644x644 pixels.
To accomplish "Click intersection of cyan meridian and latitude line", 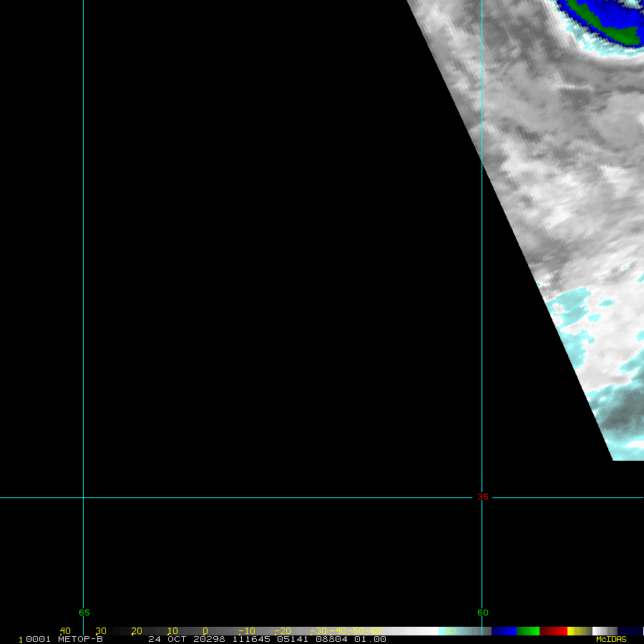I will pos(83,497).
